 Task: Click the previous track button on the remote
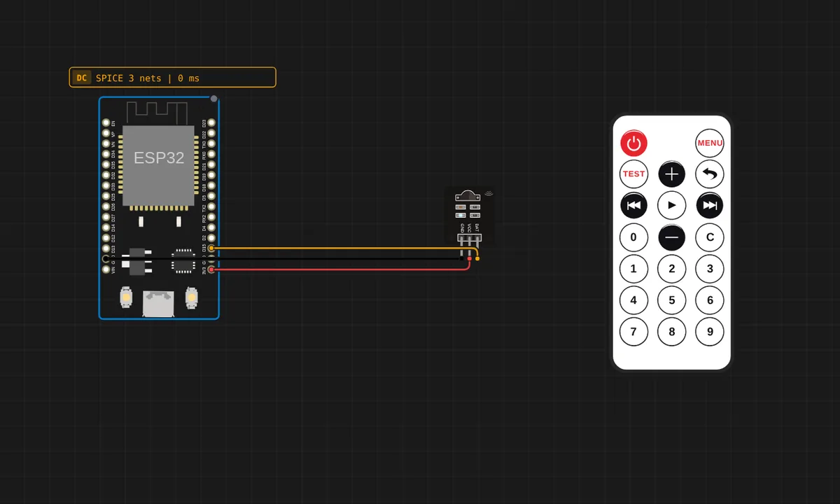pyautogui.click(x=633, y=206)
